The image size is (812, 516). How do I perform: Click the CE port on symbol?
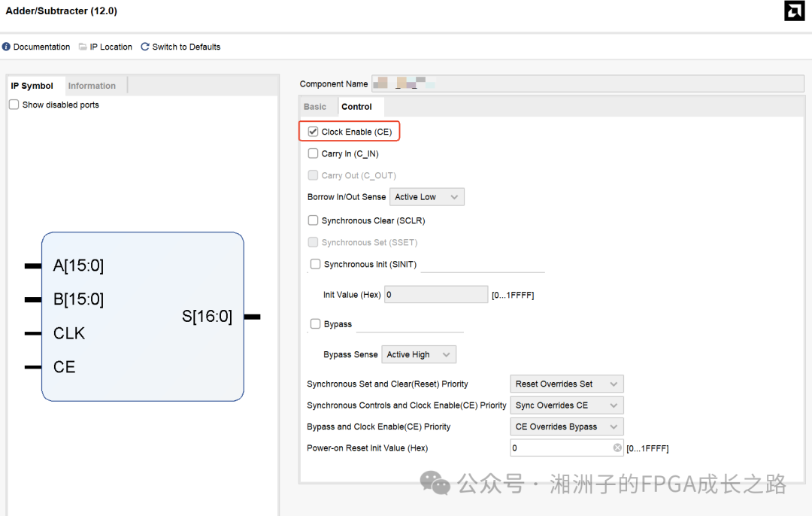64,367
